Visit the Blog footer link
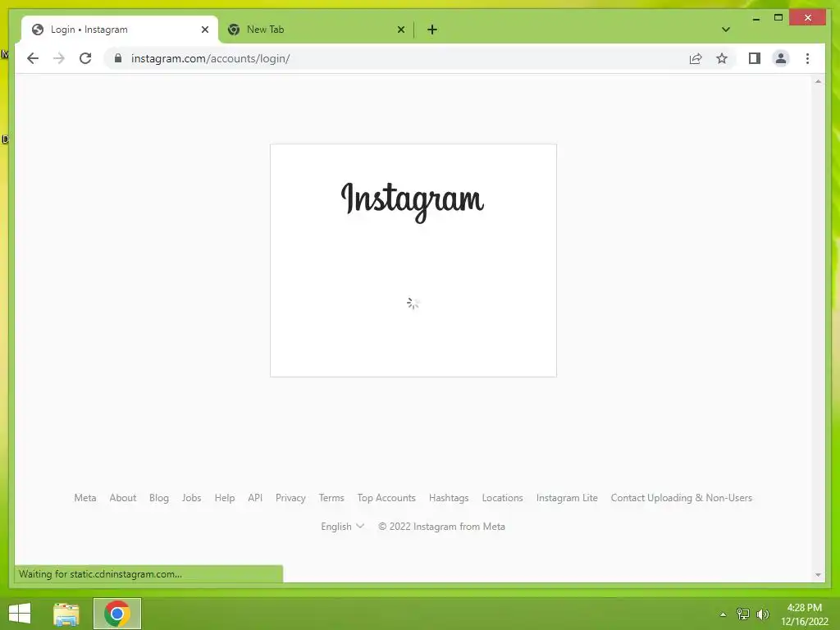Viewport: 840px width, 630px height. coord(159,498)
